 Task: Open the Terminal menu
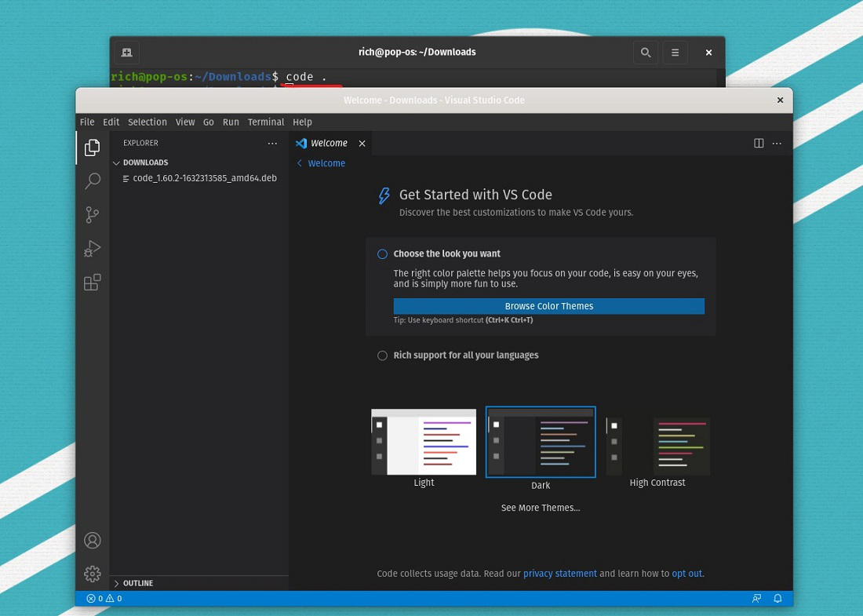266,122
